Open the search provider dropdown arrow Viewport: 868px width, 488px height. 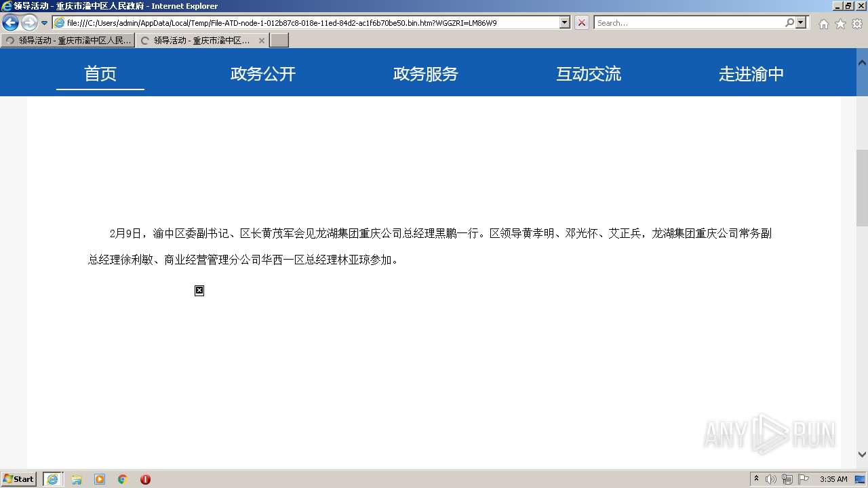(802, 22)
